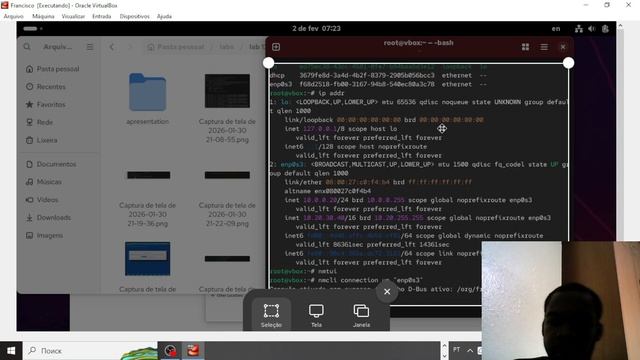
Task: Click the volume icon in GNOME top bar
Action: [591, 29]
